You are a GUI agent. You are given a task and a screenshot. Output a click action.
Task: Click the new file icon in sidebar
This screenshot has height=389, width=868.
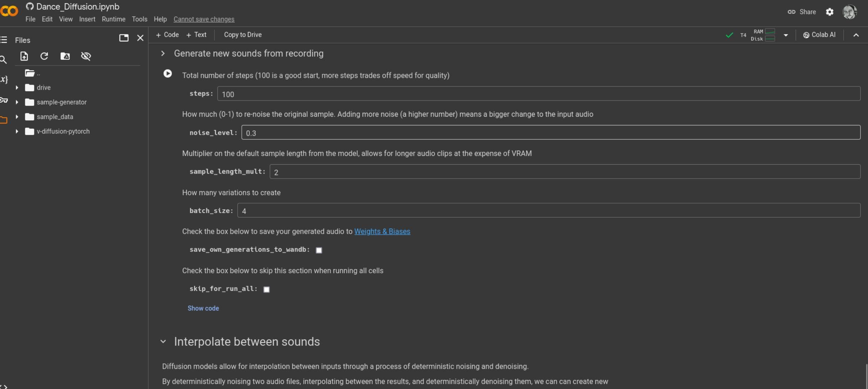click(x=24, y=55)
